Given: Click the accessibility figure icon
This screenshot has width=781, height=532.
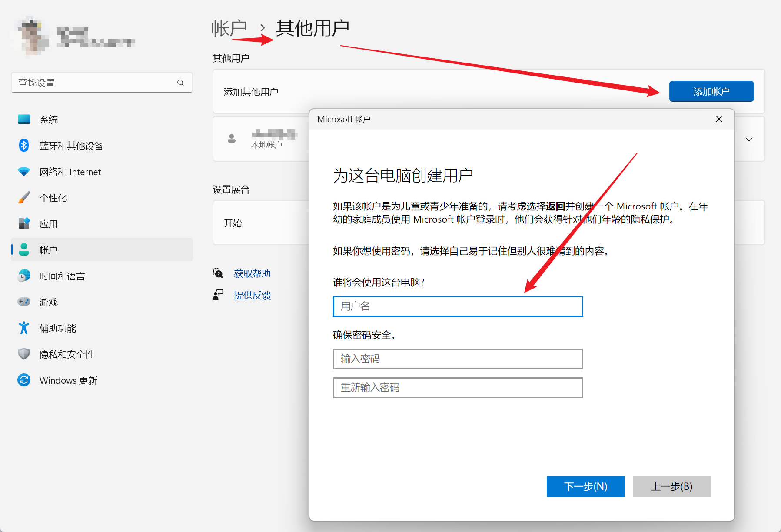Looking at the screenshot, I should tap(24, 328).
